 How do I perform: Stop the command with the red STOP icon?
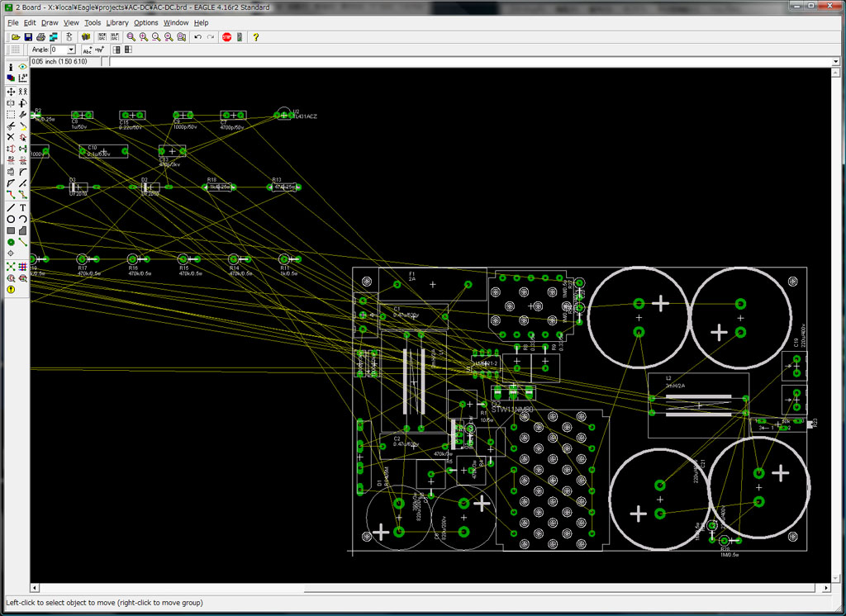226,36
